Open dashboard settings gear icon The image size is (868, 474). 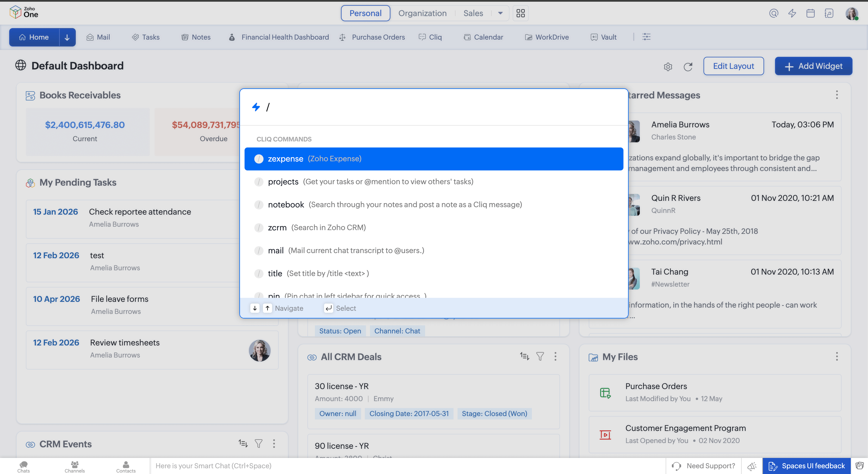tap(668, 67)
